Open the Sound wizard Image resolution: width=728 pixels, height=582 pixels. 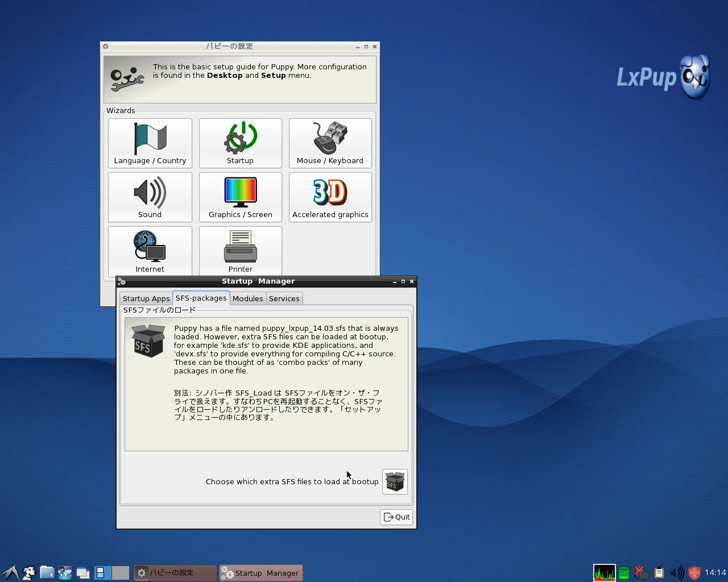pos(150,197)
